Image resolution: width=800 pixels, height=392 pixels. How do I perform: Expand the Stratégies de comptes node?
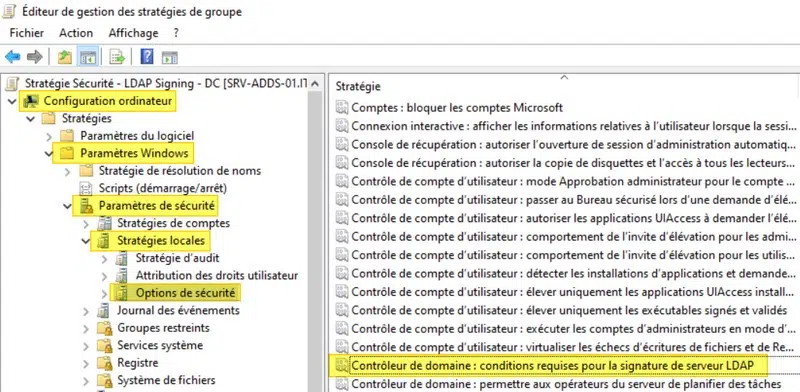pyautogui.click(x=86, y=224)
